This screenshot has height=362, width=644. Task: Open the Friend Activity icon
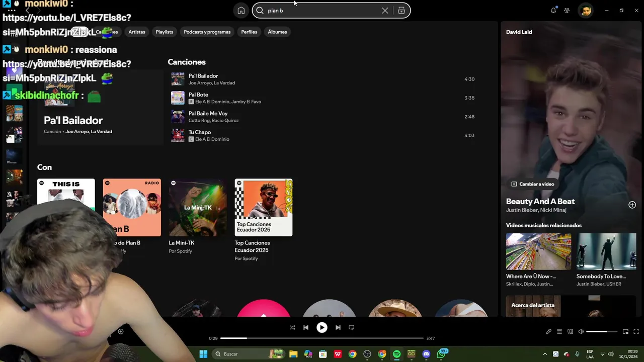coord(567,10)
